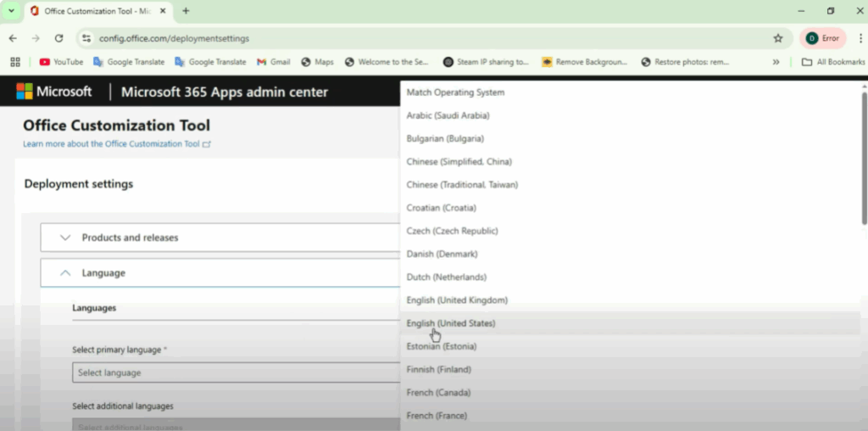
Task: Open the apps grid icon in bookmarks bar
Action: [x=14, y=62]
